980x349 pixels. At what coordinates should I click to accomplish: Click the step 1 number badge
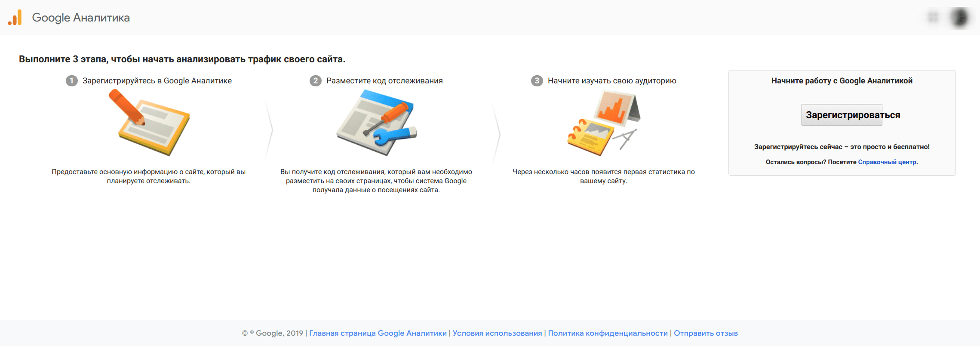(71, 81)
